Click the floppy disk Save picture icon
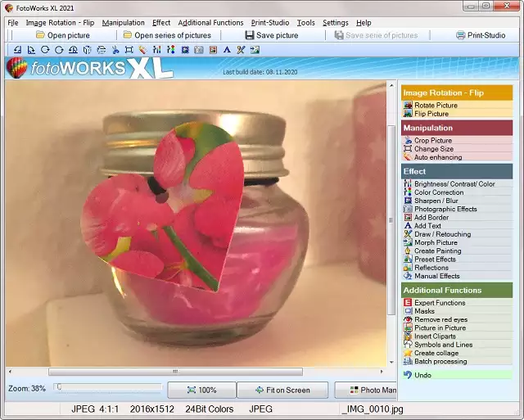 249,35
